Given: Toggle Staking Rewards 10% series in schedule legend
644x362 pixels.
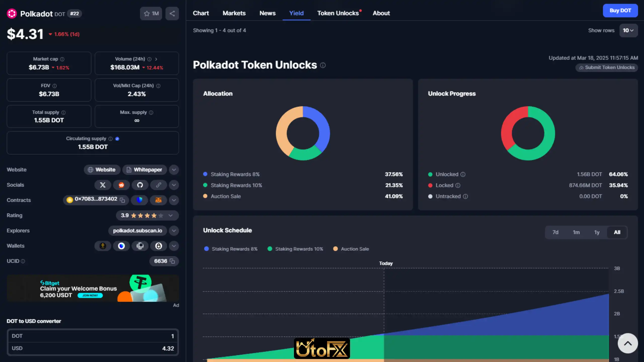Looking at the screenshot, I should click(295, 249).
